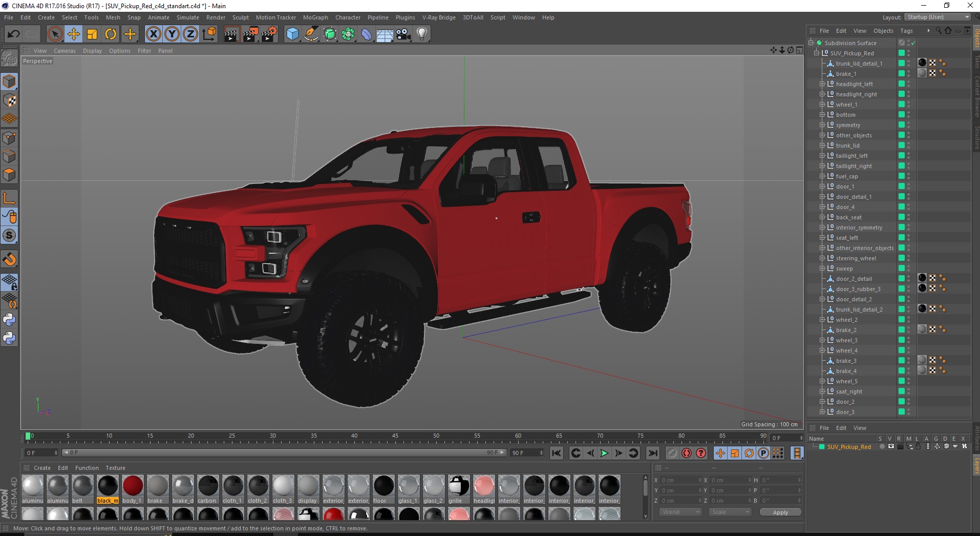980x536 pixels.
Task: Expand the steering_wheel object
Action: (x=822, y=258)
